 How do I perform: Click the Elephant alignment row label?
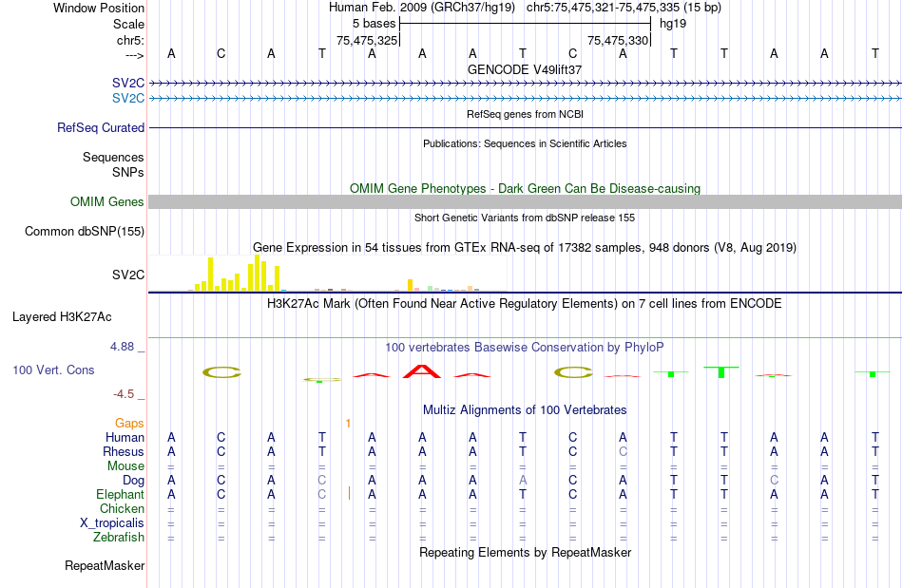[121, 494]
